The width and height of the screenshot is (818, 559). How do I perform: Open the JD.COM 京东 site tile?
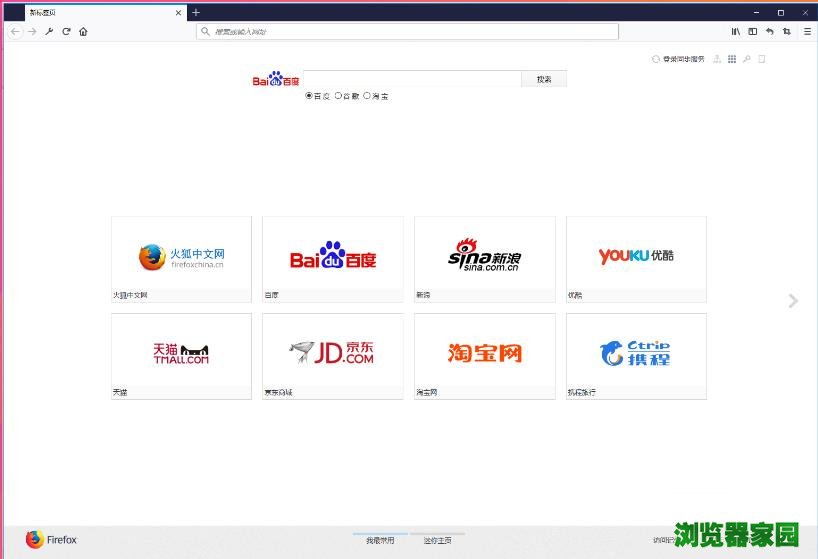click(333, 356)
